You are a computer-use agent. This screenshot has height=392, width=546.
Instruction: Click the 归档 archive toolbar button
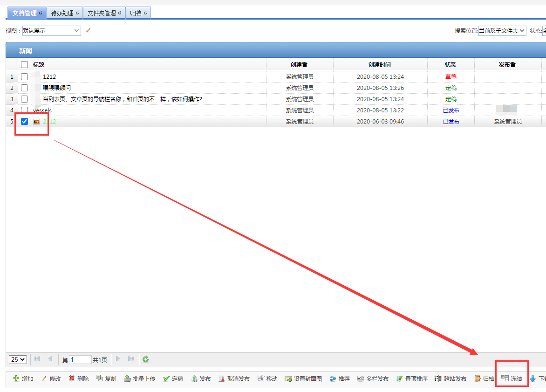pyautogui.click(x=484, y=379)
